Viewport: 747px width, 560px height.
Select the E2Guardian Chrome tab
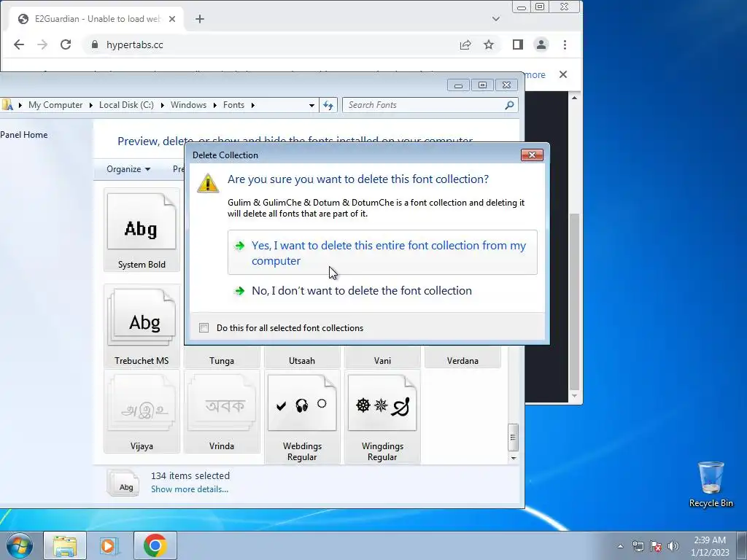(x=97, y=19)
